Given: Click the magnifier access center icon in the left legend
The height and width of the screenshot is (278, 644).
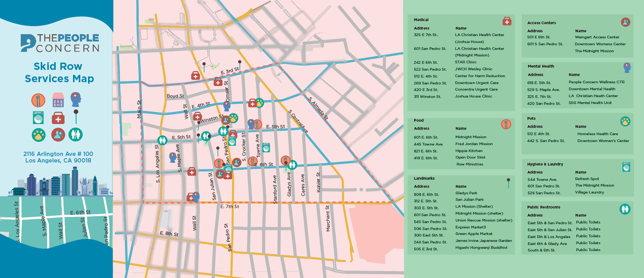Looking at the screenshot, I should pos(58,135).
